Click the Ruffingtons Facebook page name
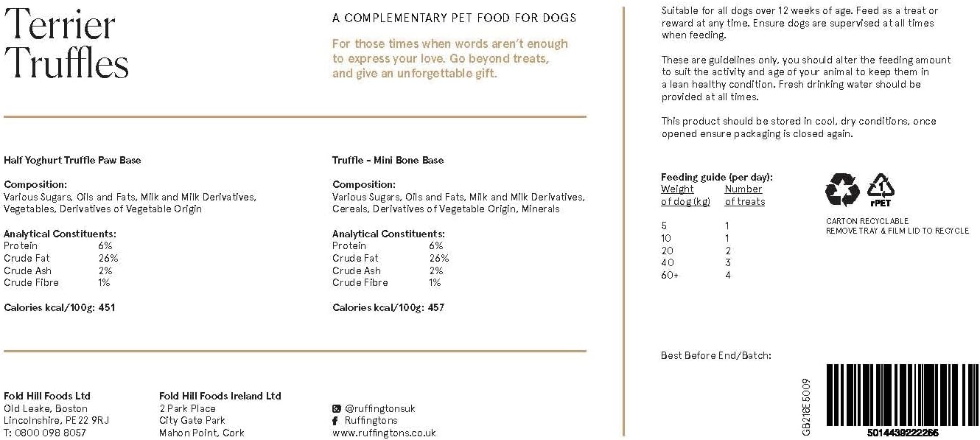 tap(371, 421)
